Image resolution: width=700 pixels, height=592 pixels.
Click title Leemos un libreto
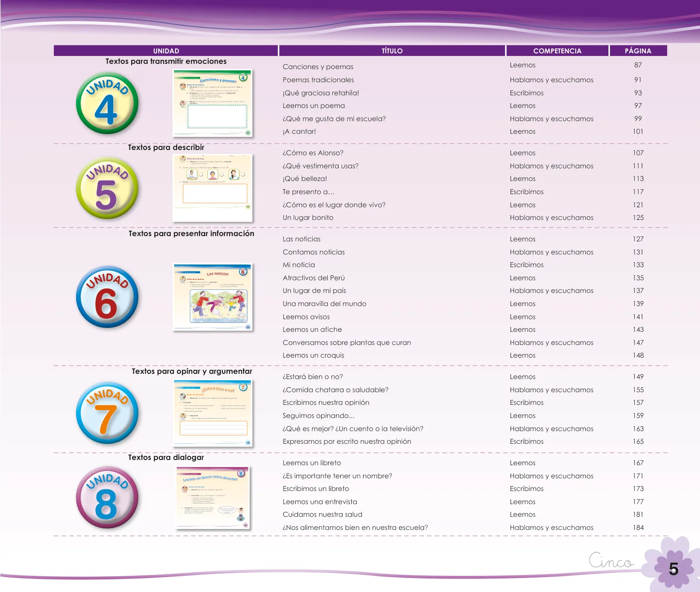pos(312,463)
